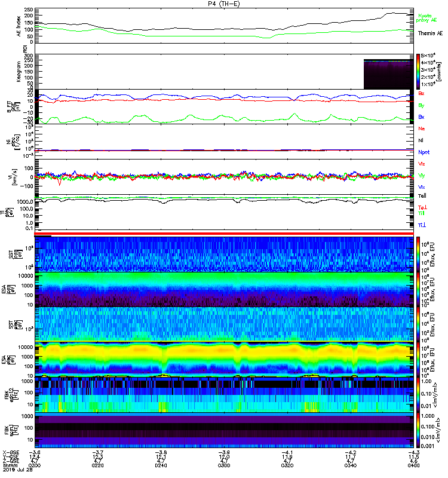Click the SST ions Eflux color bar

418,255
